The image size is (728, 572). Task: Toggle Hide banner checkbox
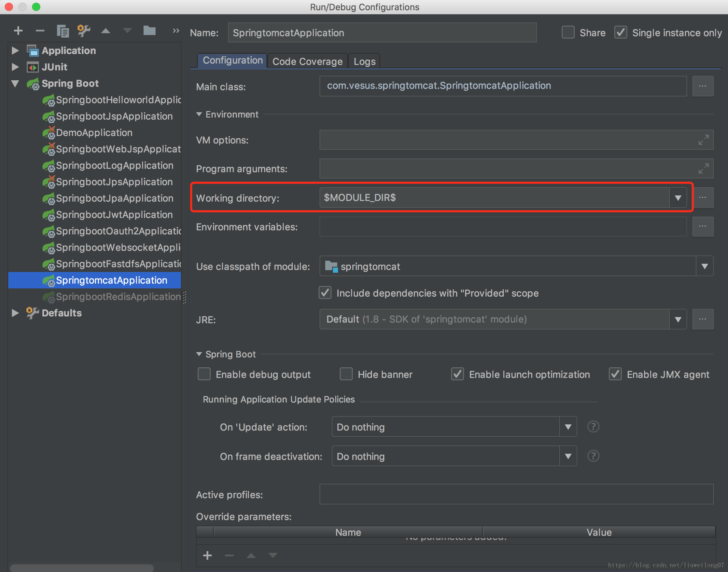pyautogui.click(x=346, y=374)
